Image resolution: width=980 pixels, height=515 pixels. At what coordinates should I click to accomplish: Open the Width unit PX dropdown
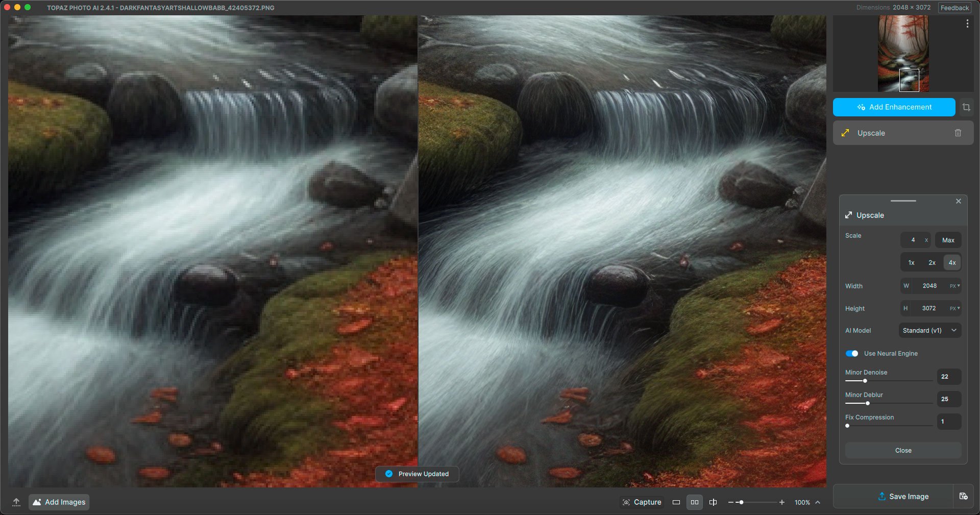(x=954, y=286)
